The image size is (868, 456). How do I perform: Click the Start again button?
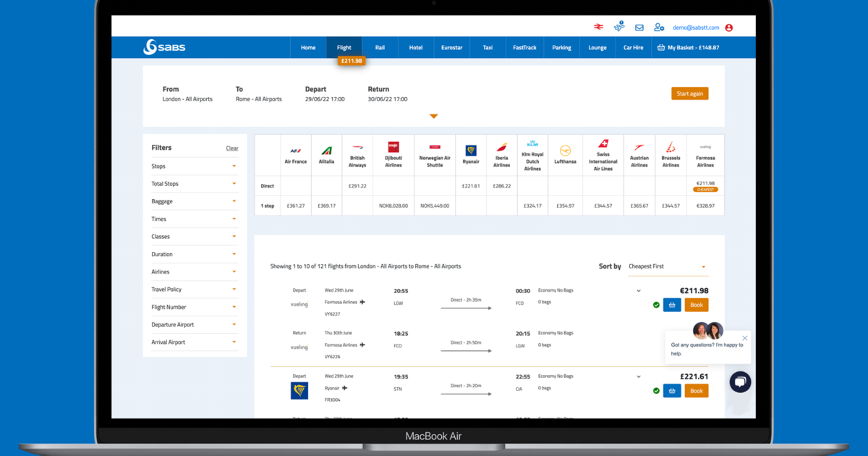point(689,93)
